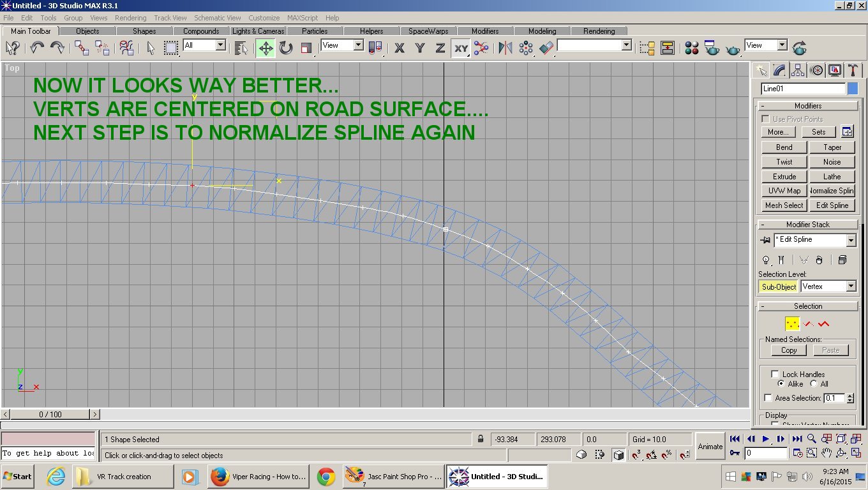The width and height of the screenshot is (868, 490).
Task: Click the More... modifiers button
Action: pos(778,132)
